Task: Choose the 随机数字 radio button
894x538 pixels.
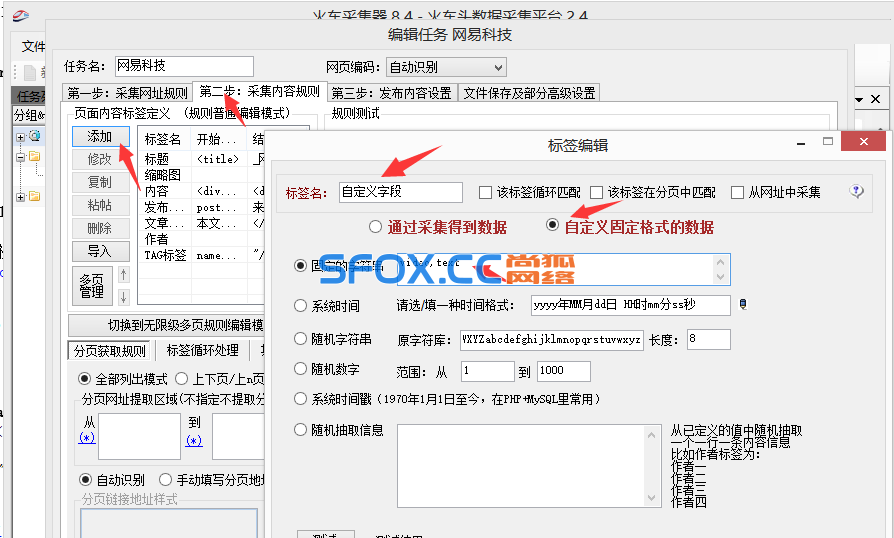Action: pos(300,369)
